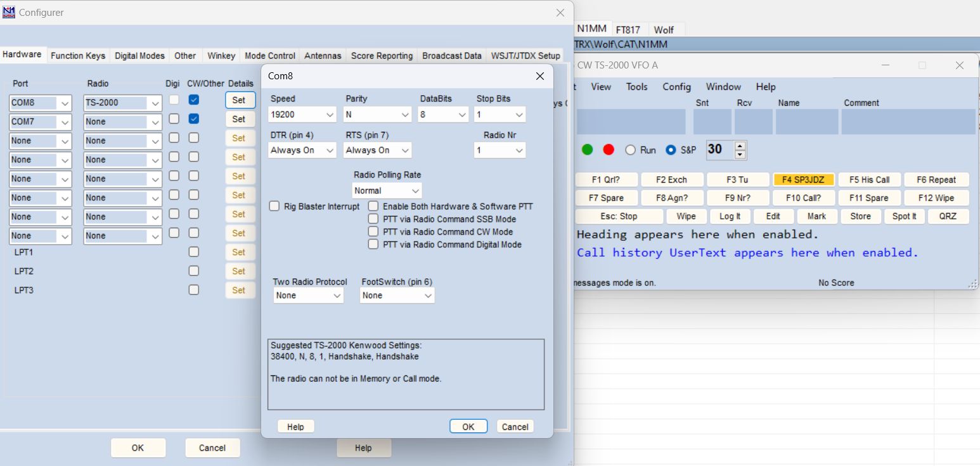Click the Log It button
This screenshot has height=466, width=980.
pos(730,216)
